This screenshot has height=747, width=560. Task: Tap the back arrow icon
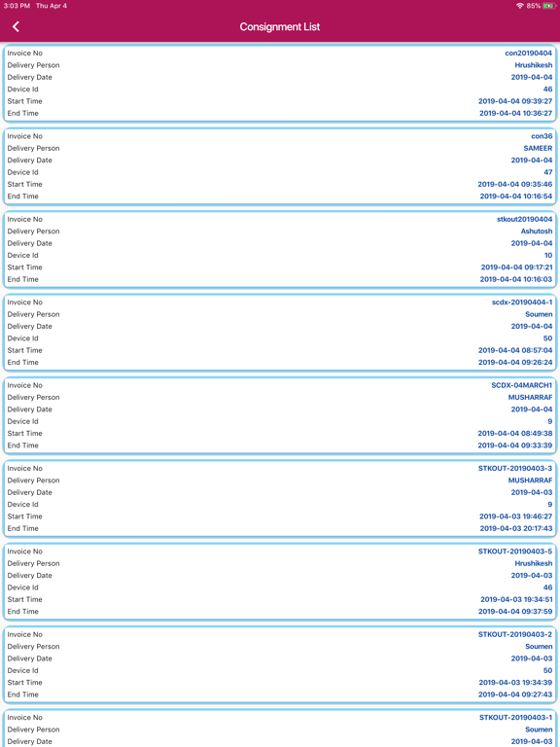(x=16, y=26)
